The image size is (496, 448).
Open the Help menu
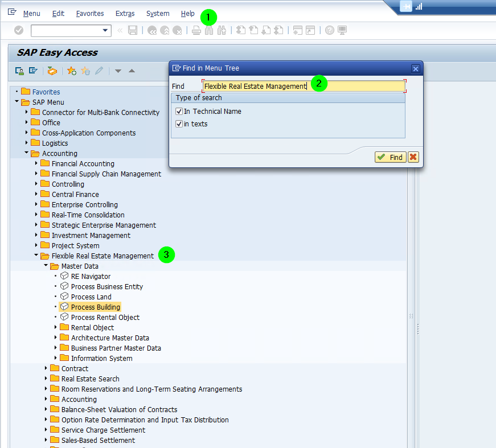pos(187,14)
